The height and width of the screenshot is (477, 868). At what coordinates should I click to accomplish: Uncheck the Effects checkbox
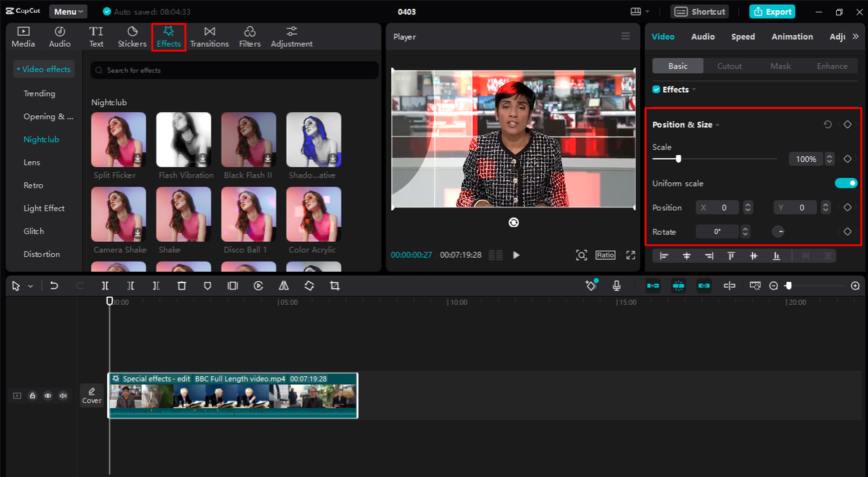pyautogui.click(x=656, y=89)
